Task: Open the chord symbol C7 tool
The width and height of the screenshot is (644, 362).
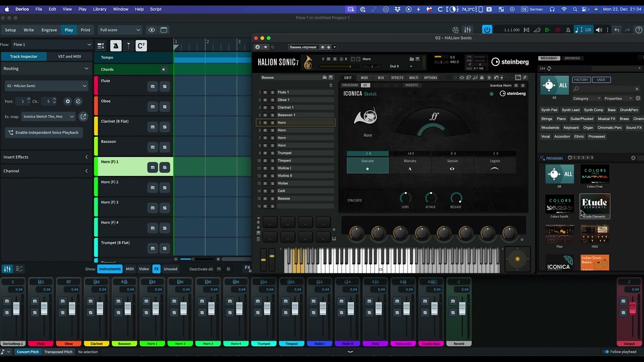Action: coord(141,46)
